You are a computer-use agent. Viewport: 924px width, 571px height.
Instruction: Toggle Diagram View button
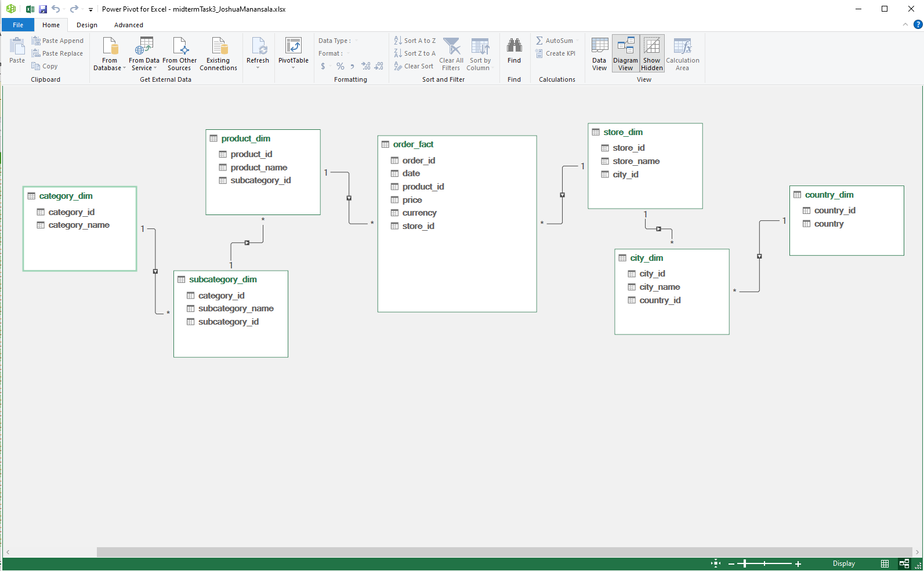(625, 53)
